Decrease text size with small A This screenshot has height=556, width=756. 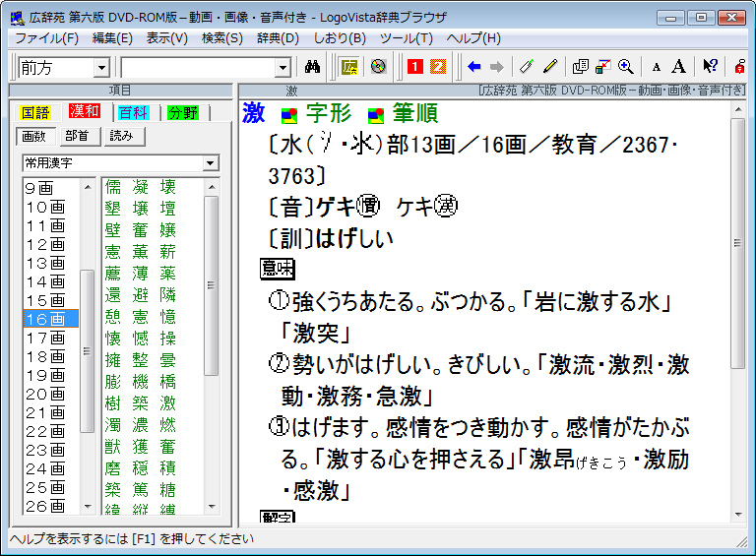tap(657, 68)
